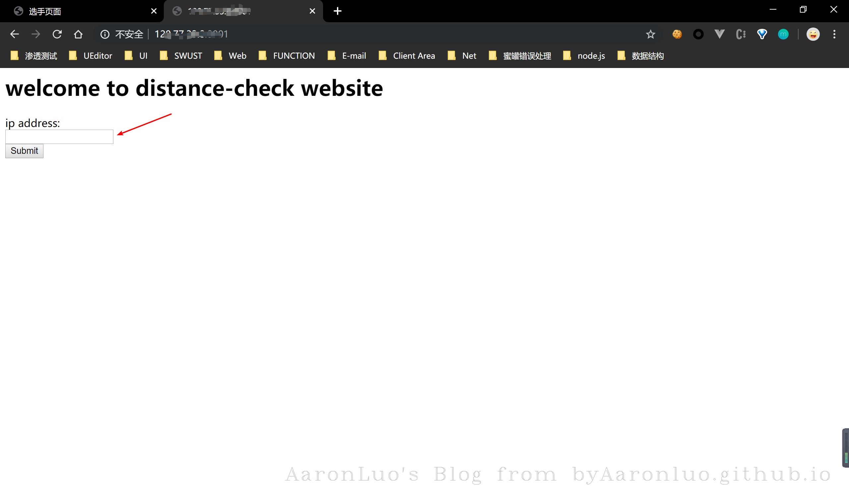The height and width of the screenshot is (504, 849).
Task: Reload the current page
Action: 57,34
